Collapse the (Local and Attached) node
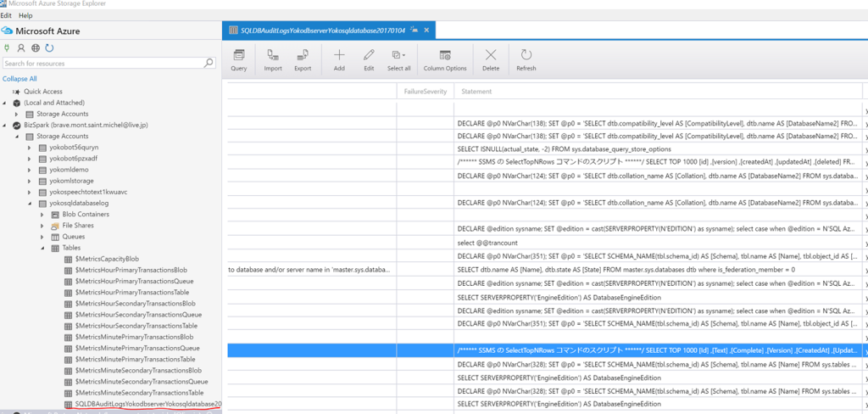868x414 pixels. point(4,103)
